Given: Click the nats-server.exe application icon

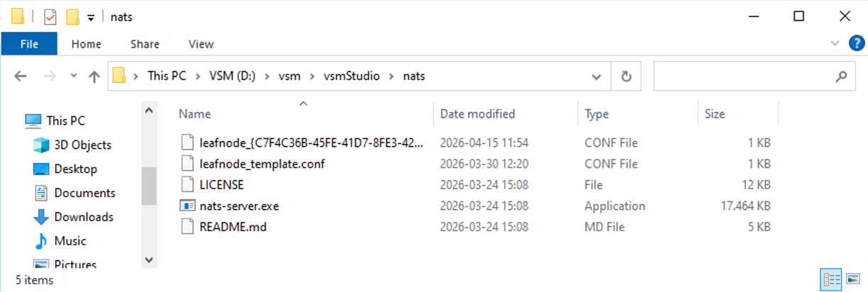Looking at the screenshot, I should point(187,206).
